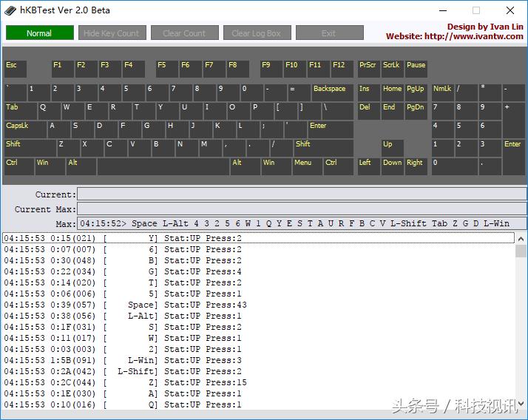
Task: Click the hKBTest app icon in title bar
Action: coord(10,10)
